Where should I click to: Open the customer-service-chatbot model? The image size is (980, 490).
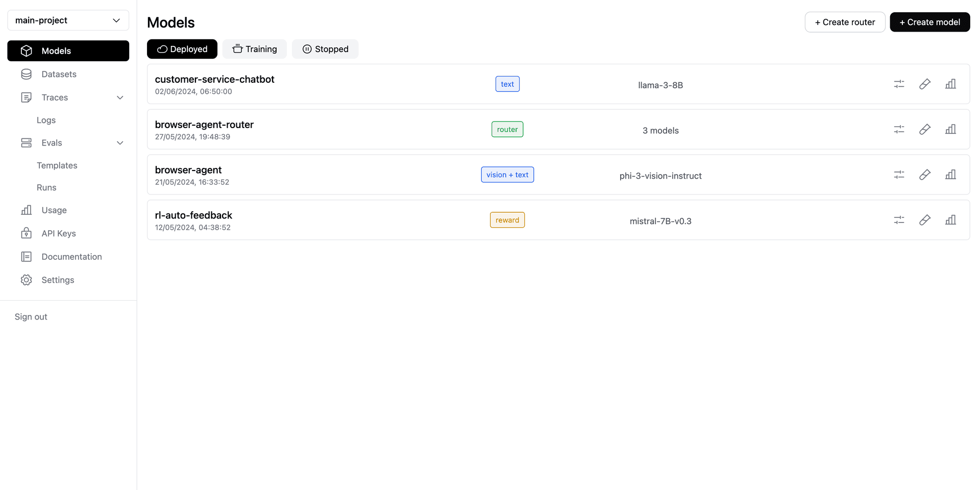214,79
